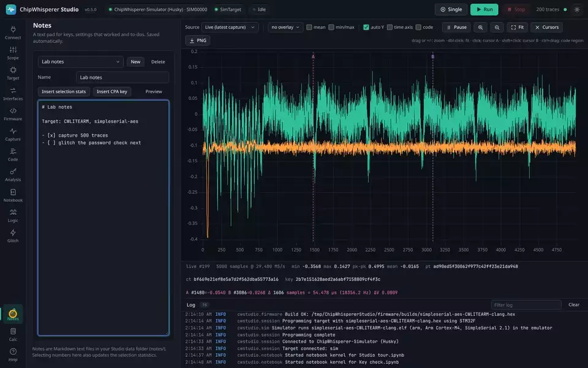Viewport: 588px width, 368px height.
Task: Open the Notebook section in sidebar
Action: [x=13, y=195]
